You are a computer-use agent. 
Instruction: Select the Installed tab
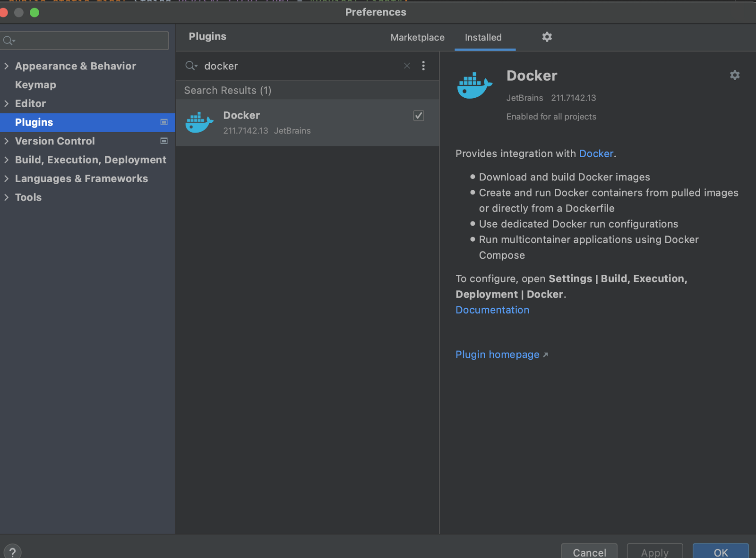click(x=483, y=37)
